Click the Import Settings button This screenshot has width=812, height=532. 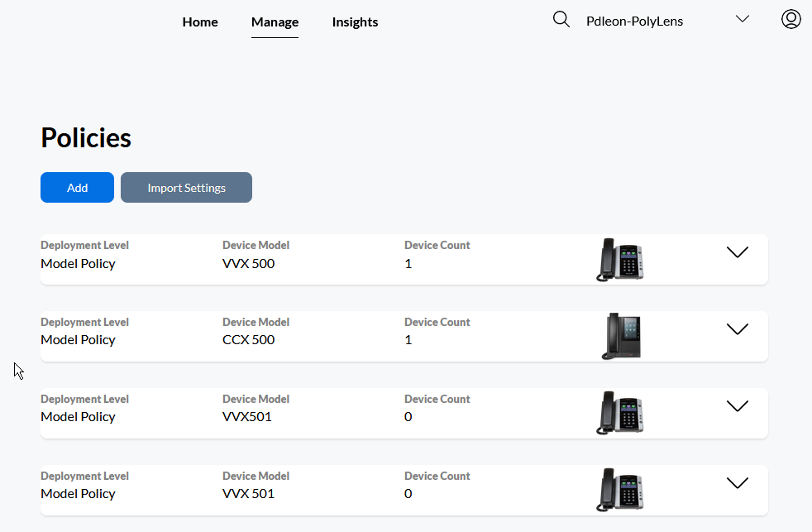coord(186,188)
